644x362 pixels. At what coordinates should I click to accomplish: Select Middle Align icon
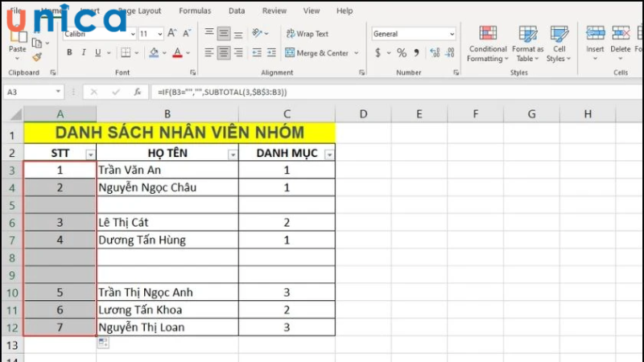[x=224, y=33]
